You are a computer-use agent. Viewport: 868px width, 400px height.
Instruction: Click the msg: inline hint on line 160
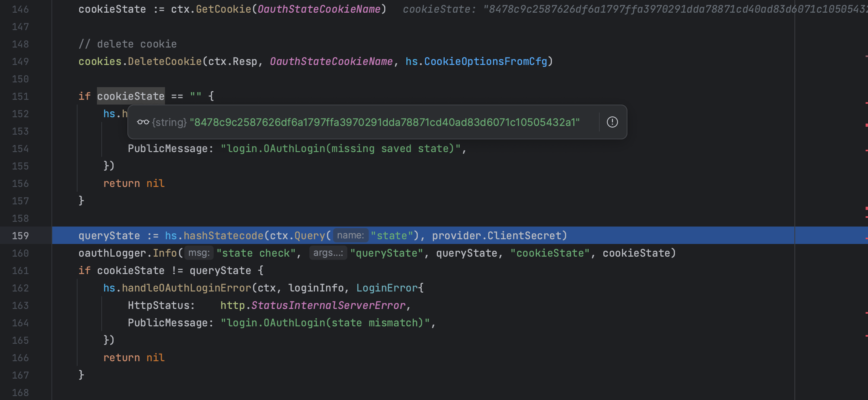click(x=199, y=253)
